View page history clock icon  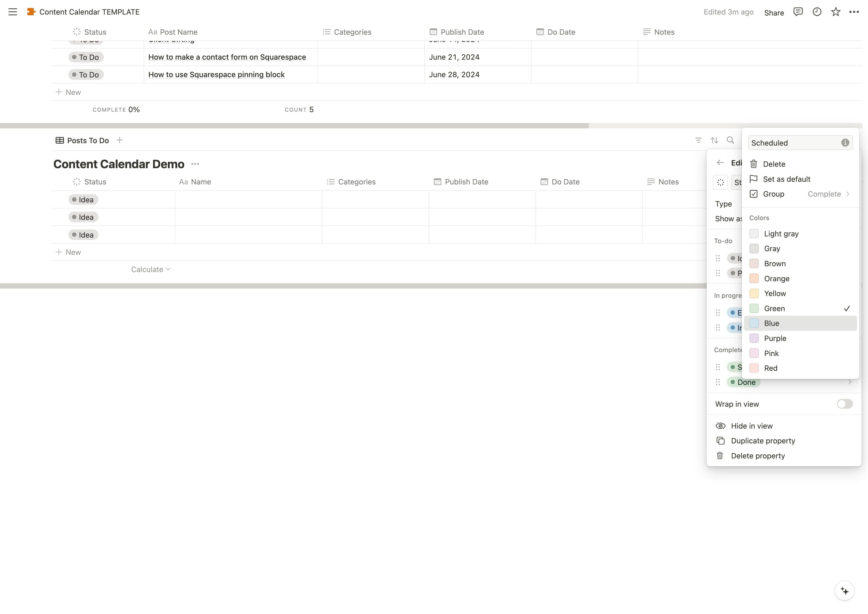pos(817,12)
